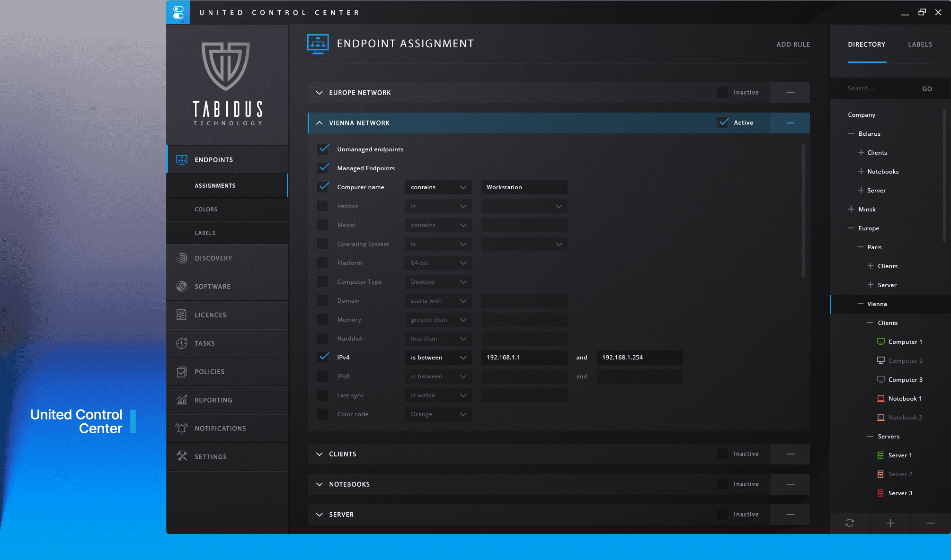Click the Discovery radar icon in sidebar
Image resolution: width=951 pixels, height=560 pixels.
coord(182,258)
